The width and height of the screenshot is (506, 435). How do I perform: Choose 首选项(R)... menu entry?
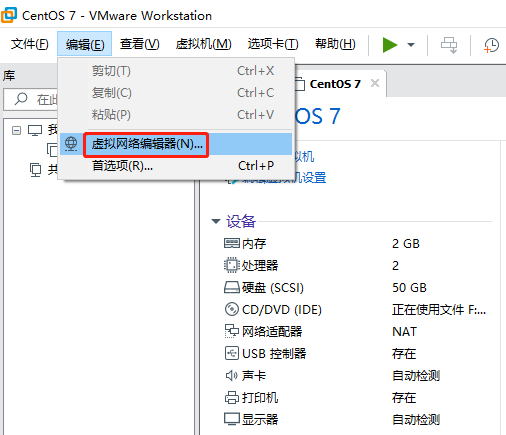(x=176, y=166)
